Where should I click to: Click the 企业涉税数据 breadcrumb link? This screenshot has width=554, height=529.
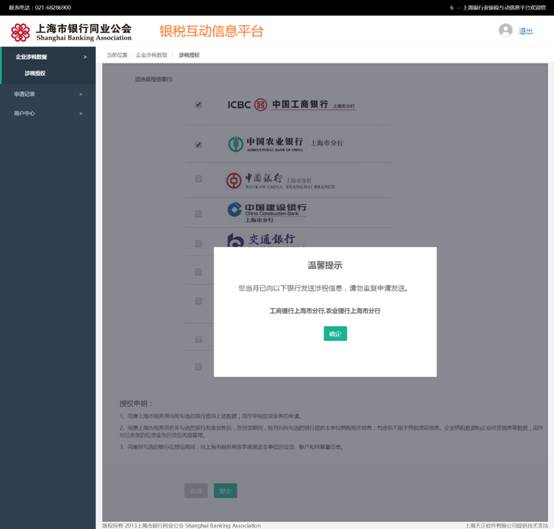click(152, 55)
